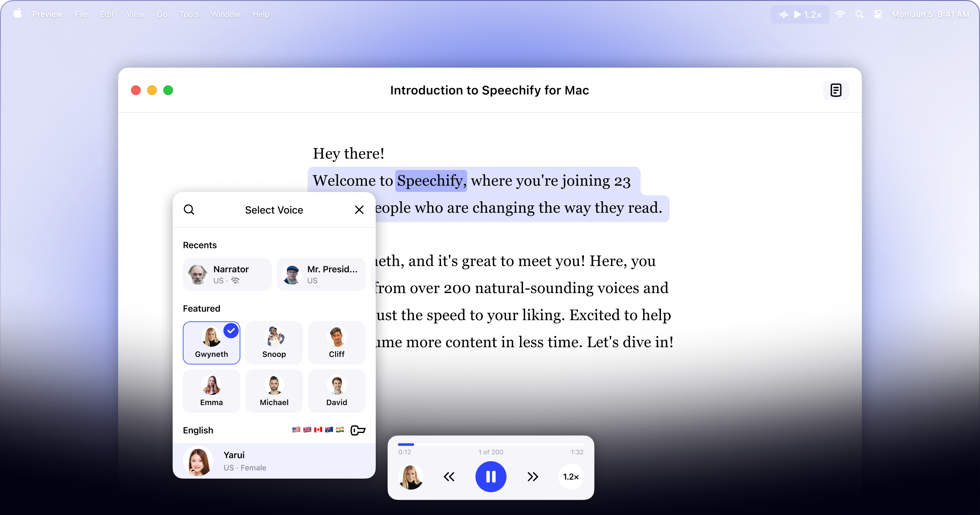Image resolution: width=980 pixels, height=515 pixels.
Task: Open Control Center in menu bar
Action: [878, 14]
